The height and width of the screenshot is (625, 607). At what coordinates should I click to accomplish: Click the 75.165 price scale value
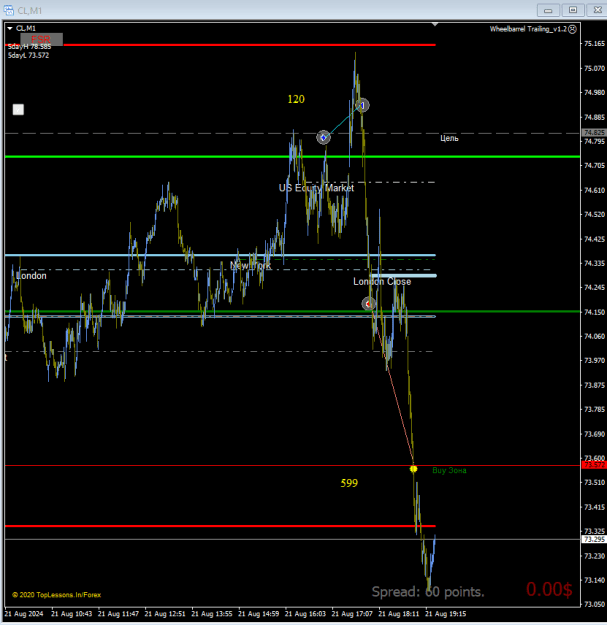tap(594, 44)
